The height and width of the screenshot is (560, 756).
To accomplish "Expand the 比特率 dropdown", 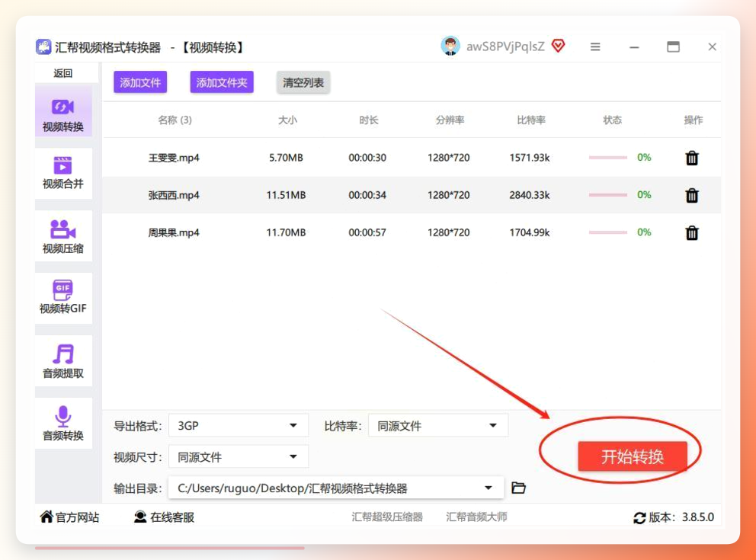I will coord(437,426).
